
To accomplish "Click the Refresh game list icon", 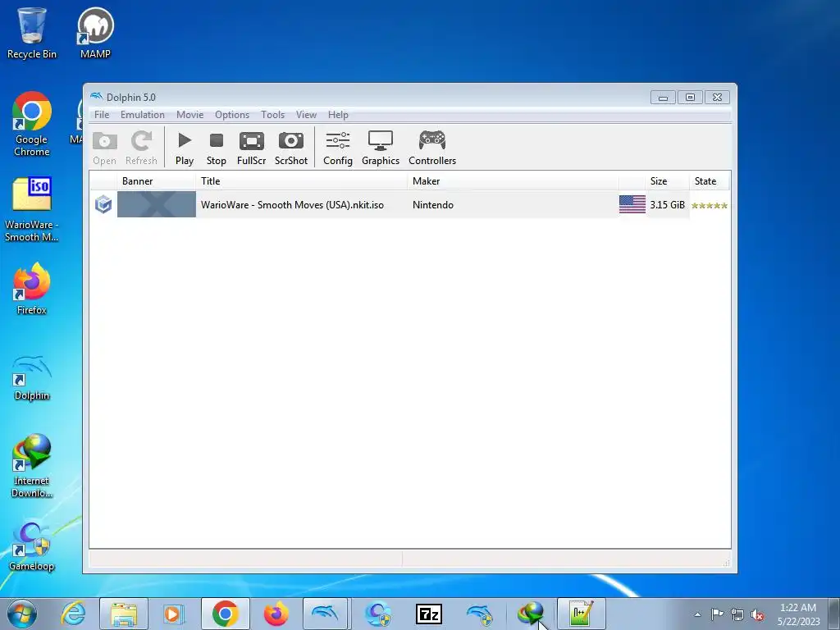I will (141, 148).
